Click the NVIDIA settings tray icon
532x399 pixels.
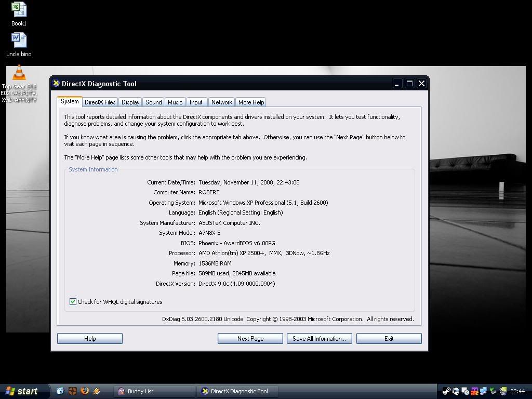tap(502, 391)
